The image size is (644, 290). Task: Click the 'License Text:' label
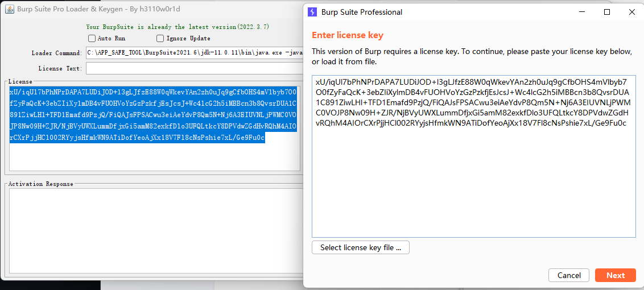point(60,68)
